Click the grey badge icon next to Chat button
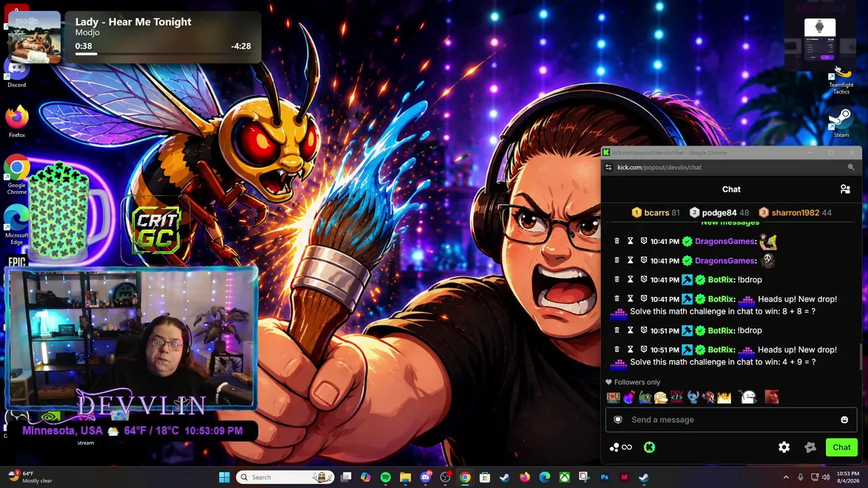 click(x=810, y=447)
